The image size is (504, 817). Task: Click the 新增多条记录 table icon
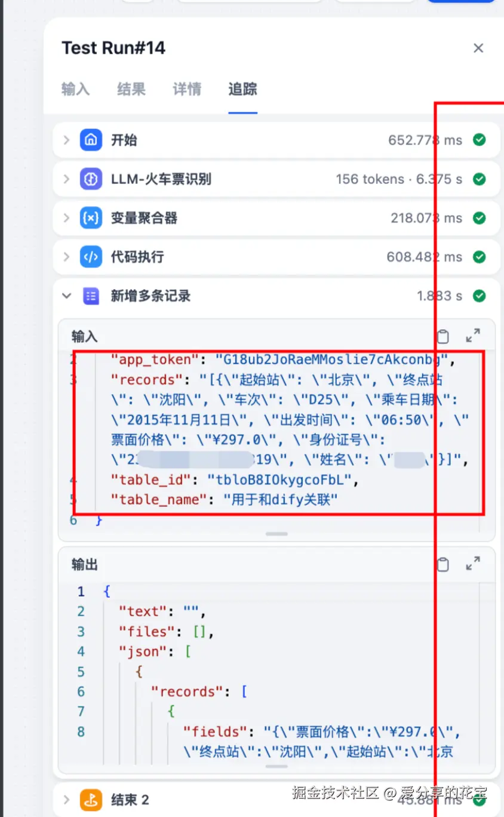pyautogui.click(x=91, y=296)
